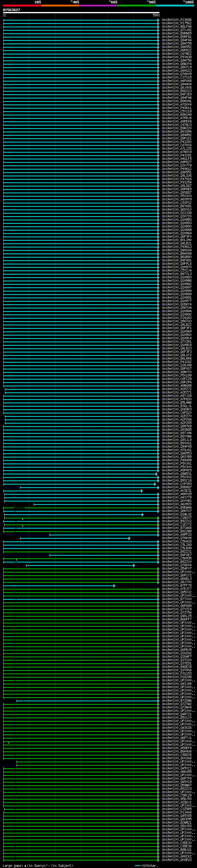This screenshot has width=197, height=868.
Task: Select hit label UniRef100_P48498
Action: click(x=176, y=460)
